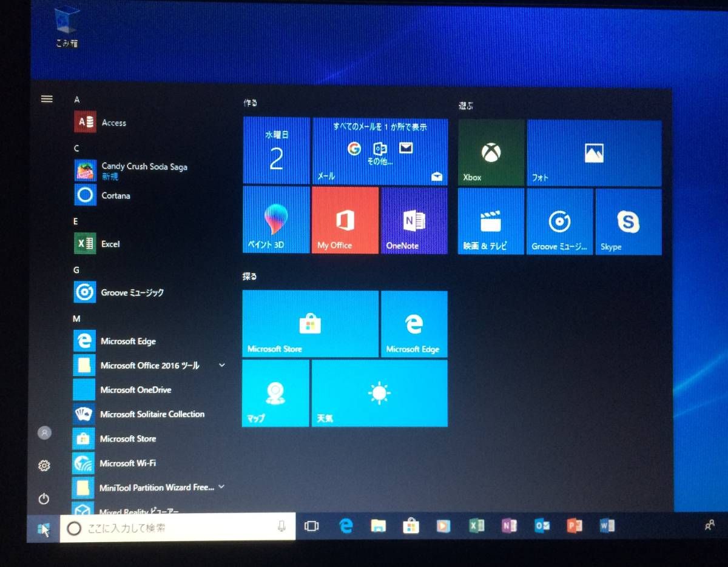Launch the Skype tile
This screenshot has height=567, width=728.
click(x=629, y=222)
